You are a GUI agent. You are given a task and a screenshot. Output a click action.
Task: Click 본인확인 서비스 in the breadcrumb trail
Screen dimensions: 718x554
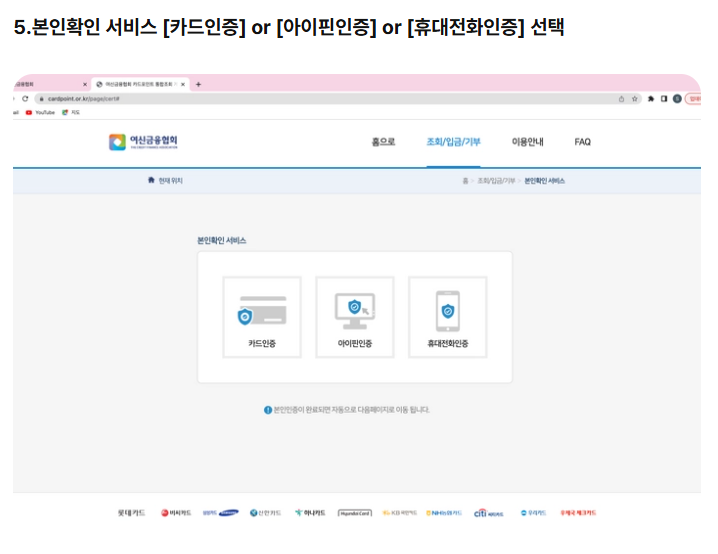point(544,181)
